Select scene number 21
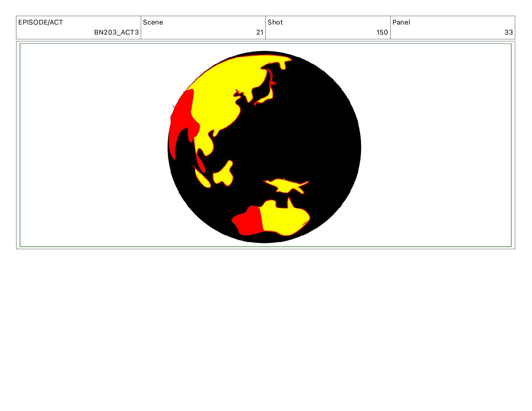This screenshot has width=532, height=411. click(260, 33)
